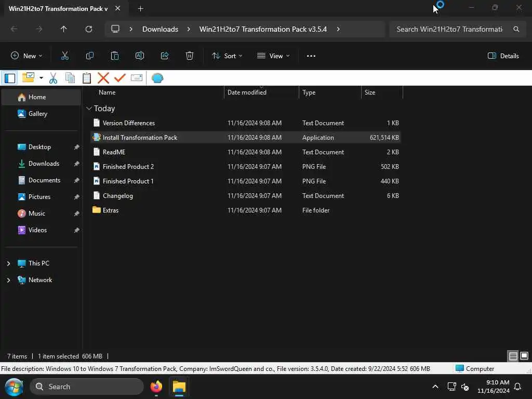Click the Share icon in command bar
The image size is (532, 399).
click(165, 56)
